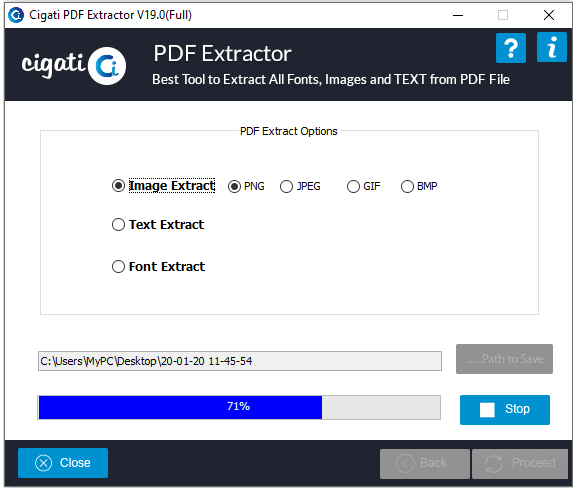Image resolution: width=576 pixels, height=488 pixels.
Task: Choose GIF image format
Action: point(353,186)
